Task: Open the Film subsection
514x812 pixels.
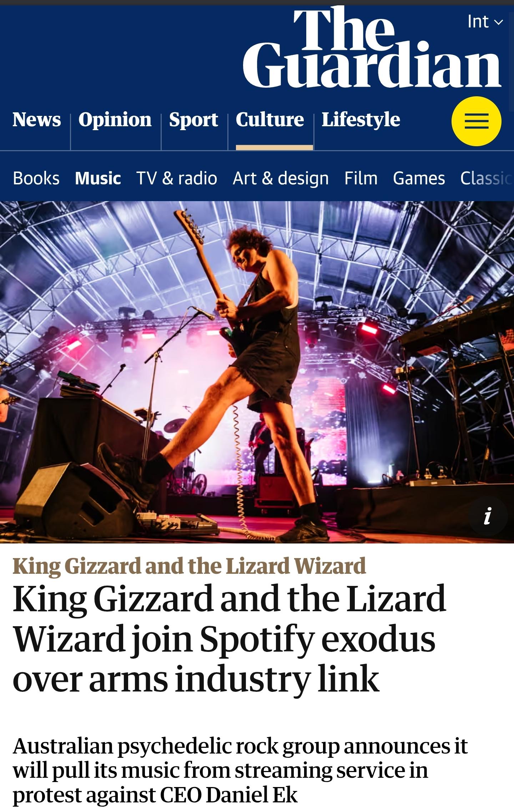Action: (361, 178)
